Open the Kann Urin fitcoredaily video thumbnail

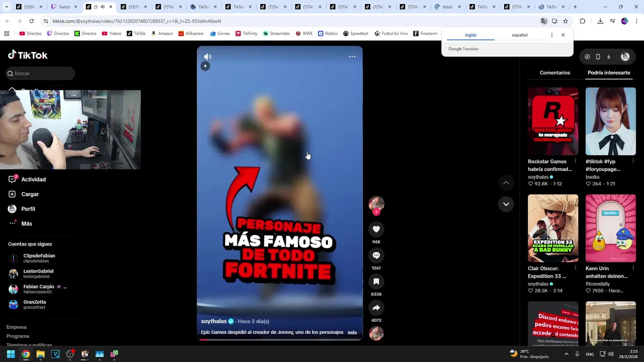tap(611, 228)
